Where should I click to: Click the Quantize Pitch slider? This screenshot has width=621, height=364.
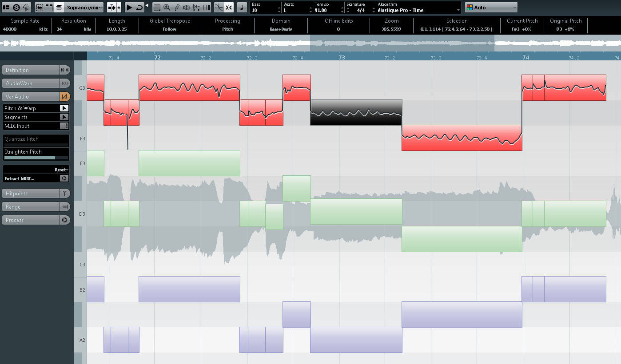(36, 145)
